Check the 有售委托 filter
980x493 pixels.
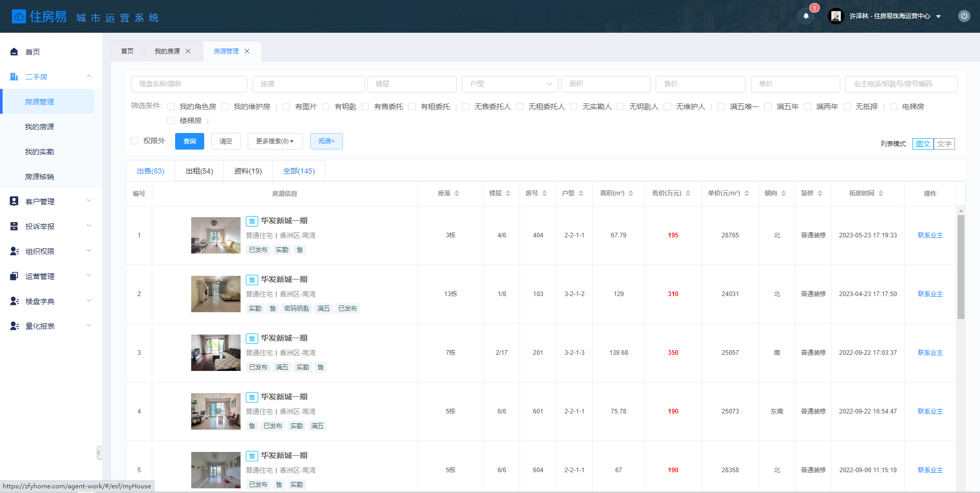point(365,106)
